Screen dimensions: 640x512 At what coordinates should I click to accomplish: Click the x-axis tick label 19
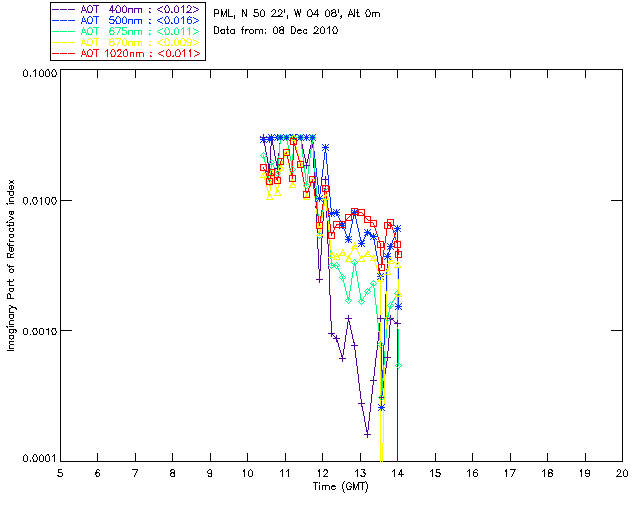585,474
